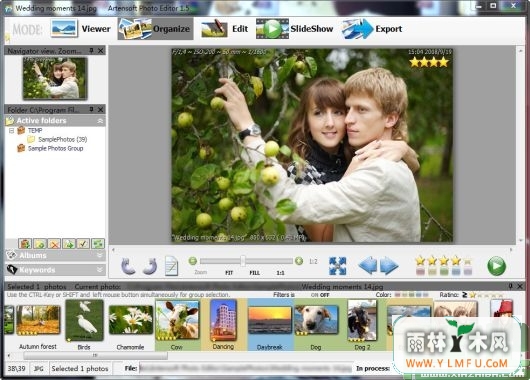Click the zoom slider handle
Viewport: 530px width, 380px height.
pos(243,261)
